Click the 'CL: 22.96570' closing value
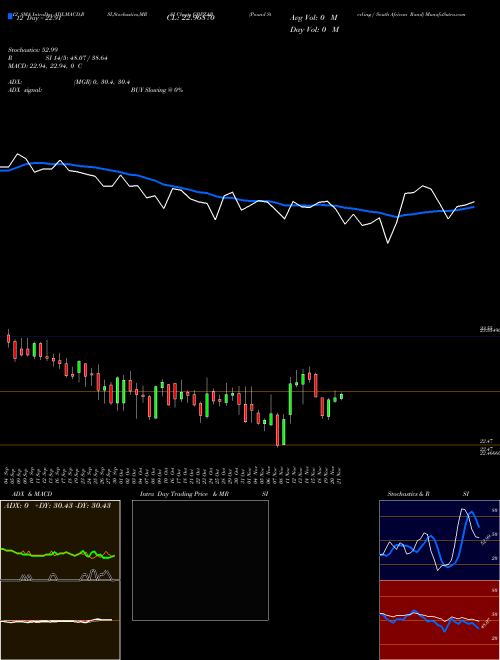Screen dimensions: 500x660 190,18
